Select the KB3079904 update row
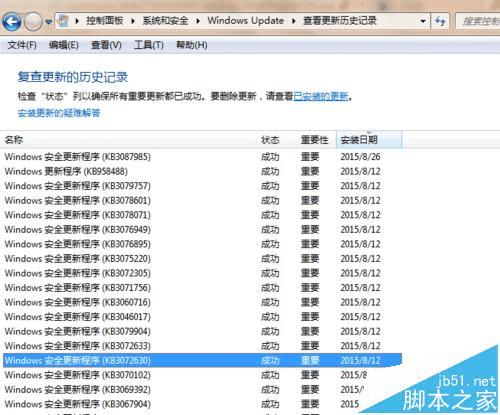 (202, 331)
